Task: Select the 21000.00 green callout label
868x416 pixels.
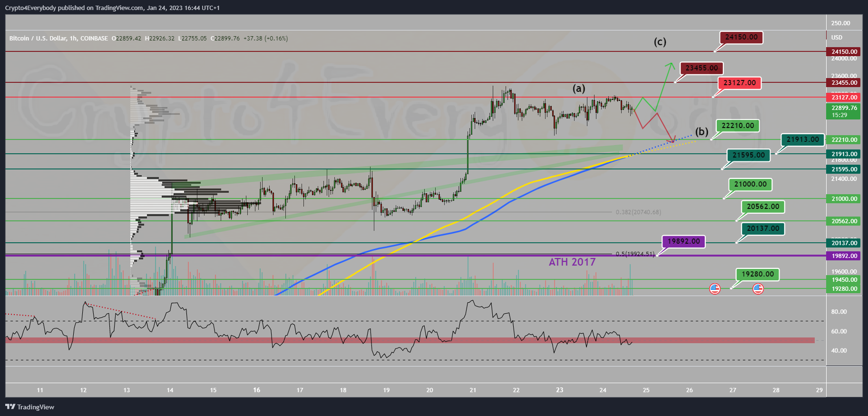Action: click(750, 184)
